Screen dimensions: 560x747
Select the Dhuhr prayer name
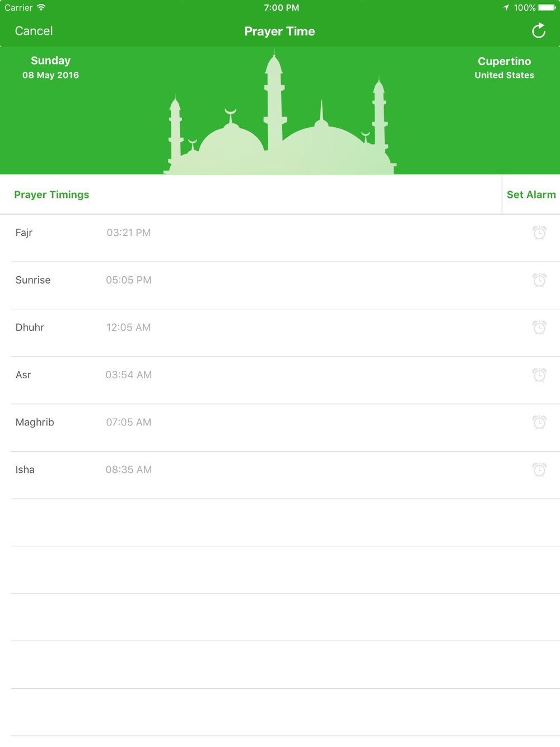(30, 327)
